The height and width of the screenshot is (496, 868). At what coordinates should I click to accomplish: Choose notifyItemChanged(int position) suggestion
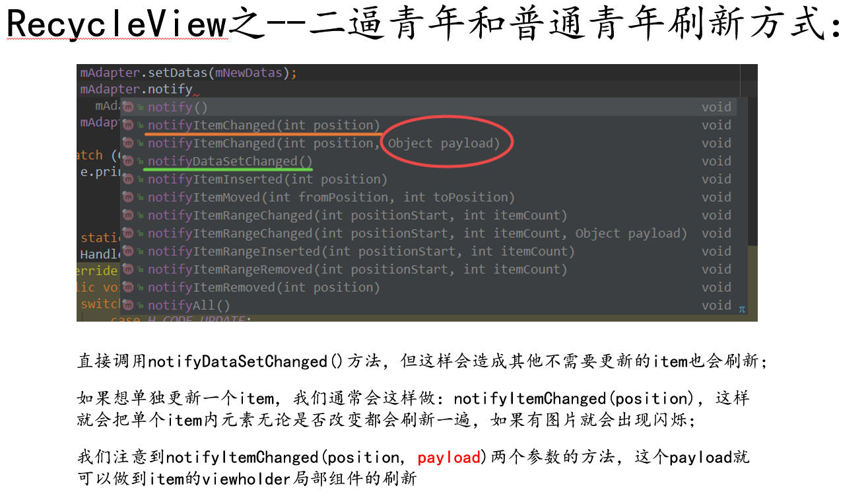pos(428,125)
